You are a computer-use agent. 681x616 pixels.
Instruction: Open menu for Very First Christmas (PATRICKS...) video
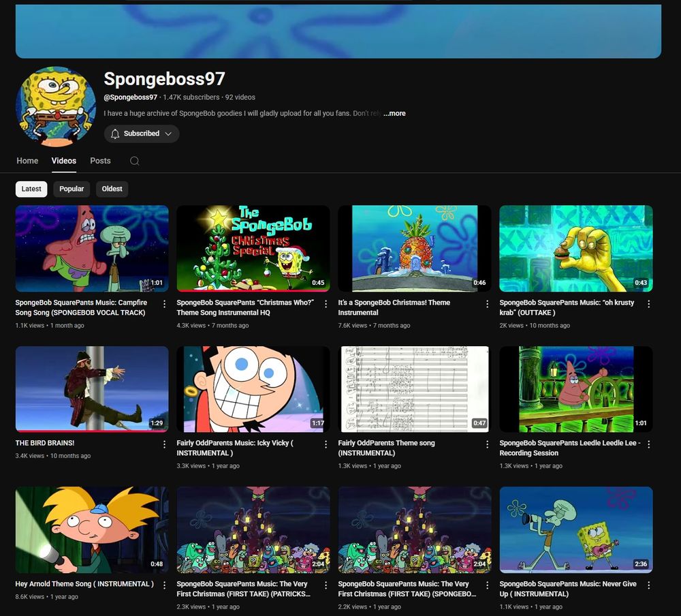pos(326,585)
